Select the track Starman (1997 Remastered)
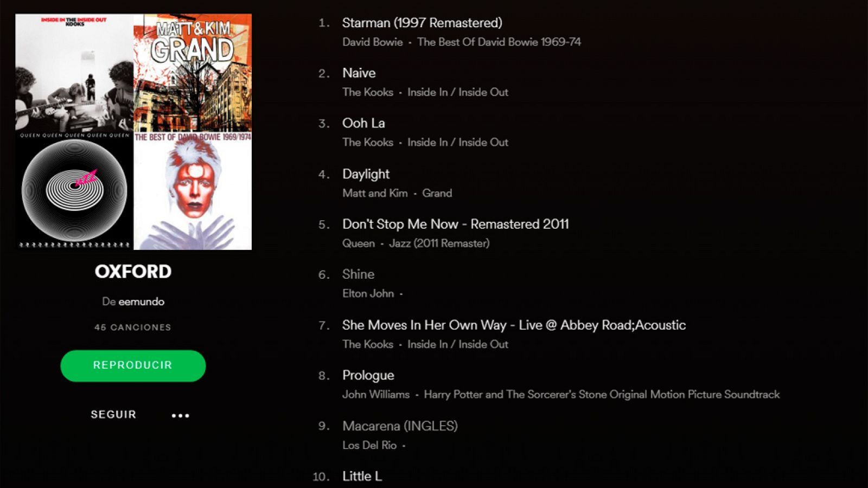 tap(422, 23)
